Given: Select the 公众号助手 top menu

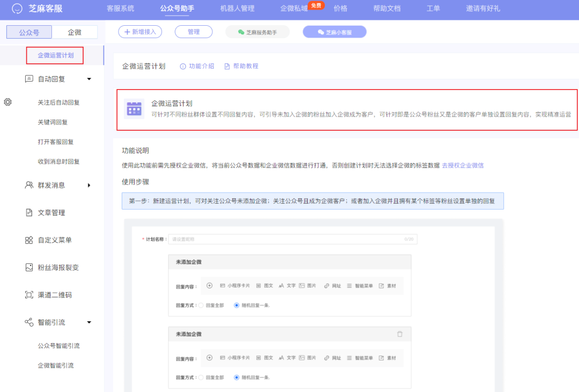Looking at the screenshot, I should (177, 9).
